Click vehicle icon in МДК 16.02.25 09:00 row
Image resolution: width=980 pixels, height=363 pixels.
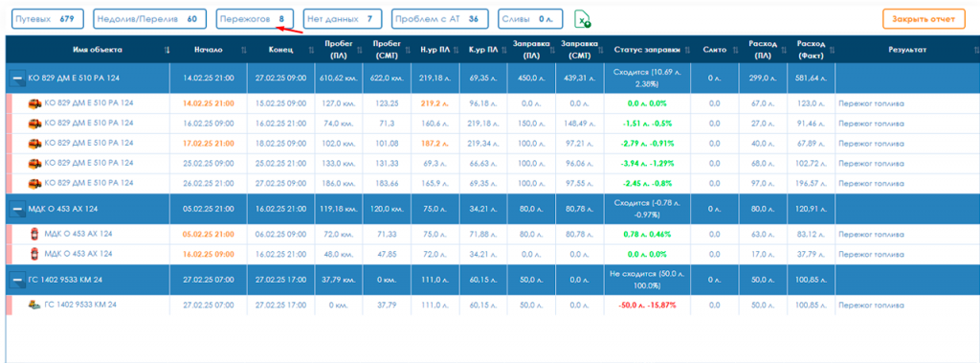(35, 254)
